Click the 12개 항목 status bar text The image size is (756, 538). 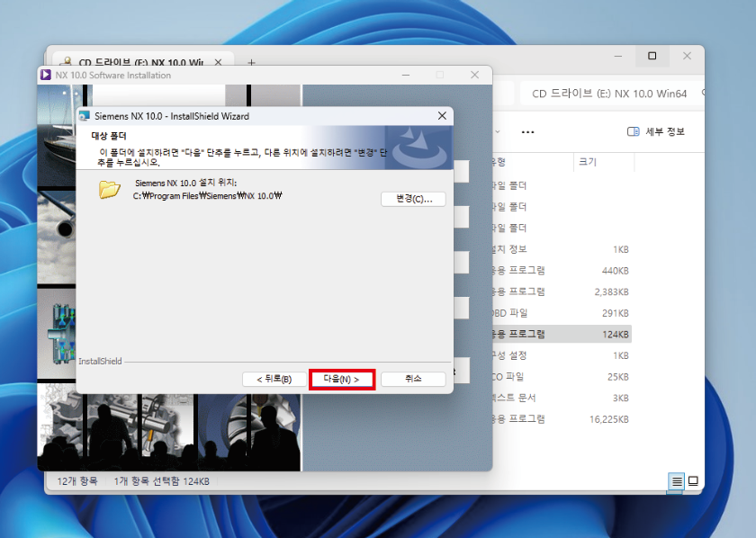pyautogui.click(x=77, y=481)
